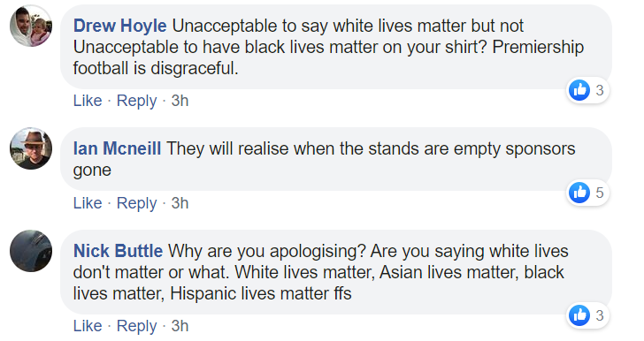This screenshot has height=341, width=644.
Task: Open the Nick Buttle name link
Action: (x=118, y=251)
